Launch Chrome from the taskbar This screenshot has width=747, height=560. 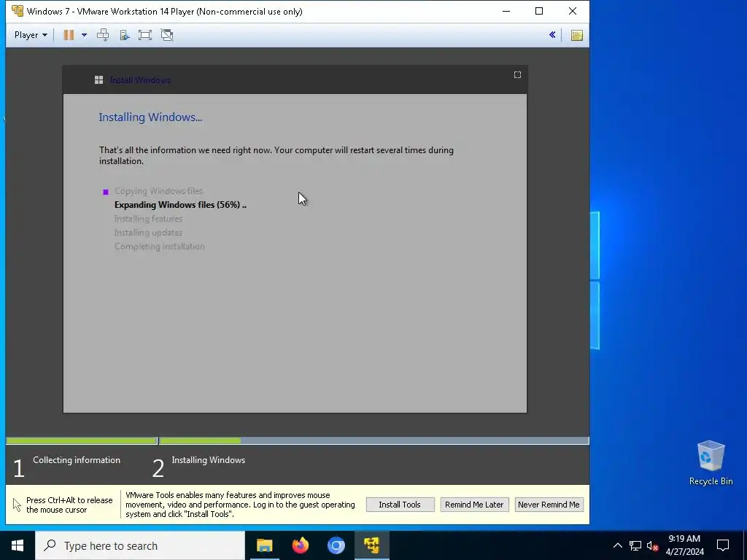pyautogui.click(x=336, y=545)
